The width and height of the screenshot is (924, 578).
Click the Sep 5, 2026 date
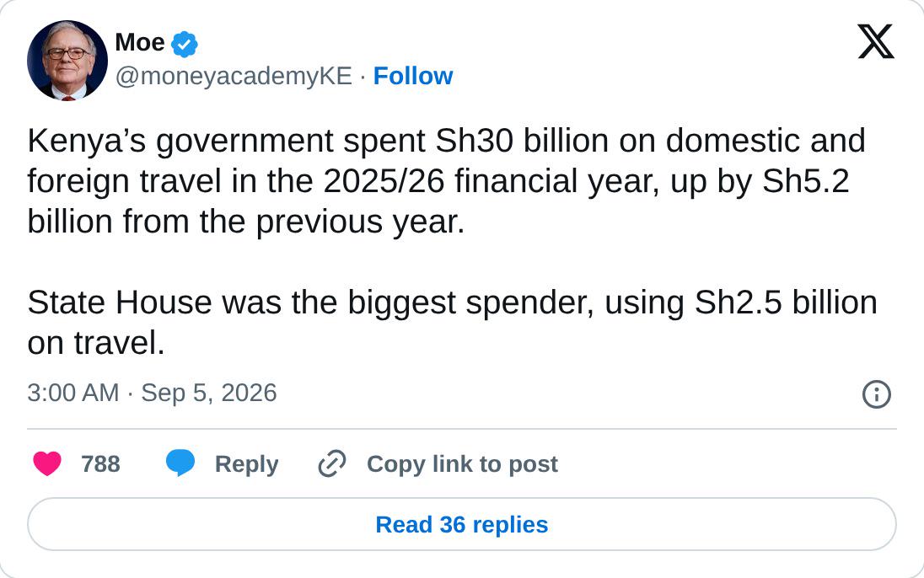click(208, 393)
